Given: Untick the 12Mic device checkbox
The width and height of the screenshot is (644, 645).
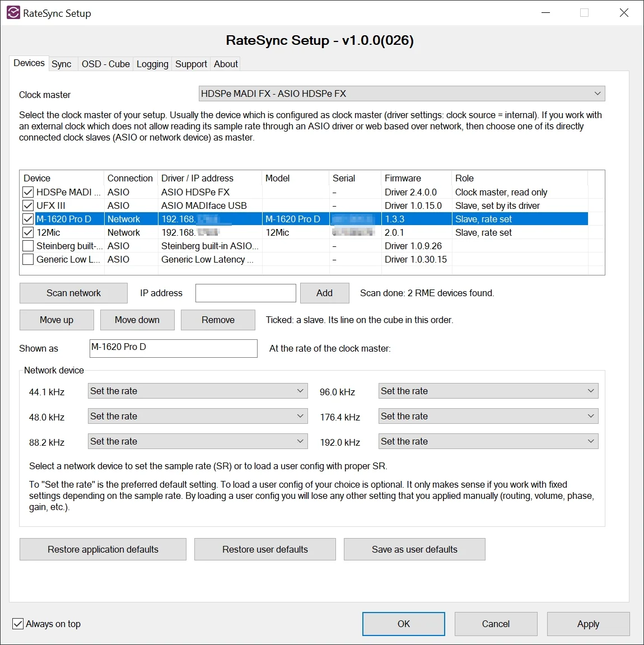Looking at the screenshot, I should (x=28, y=232).
